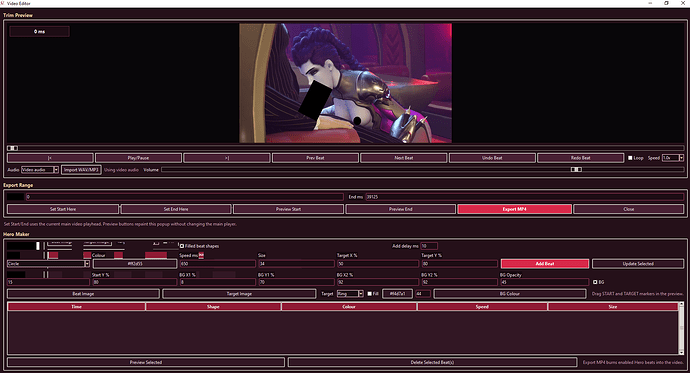Image resolution: width=690 pixels, height=373 pixels.
Task: Jump to the Next Beat
Action: (404, 158)
